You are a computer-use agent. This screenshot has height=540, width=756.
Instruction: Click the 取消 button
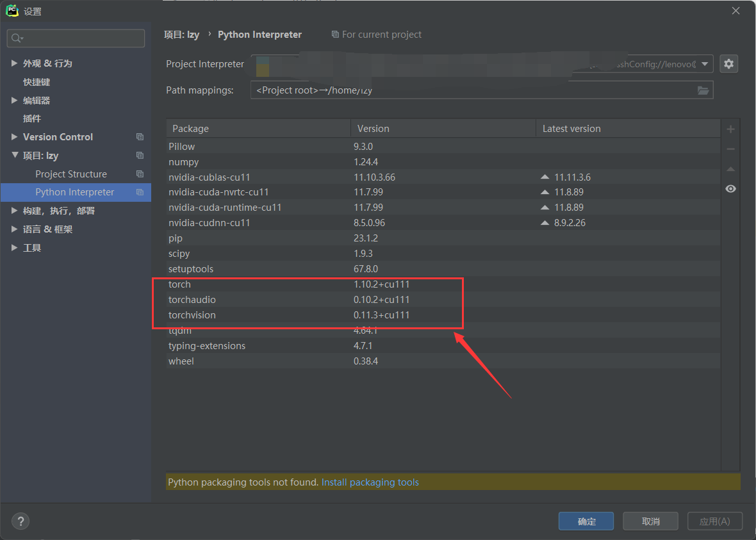coord(650,521)
